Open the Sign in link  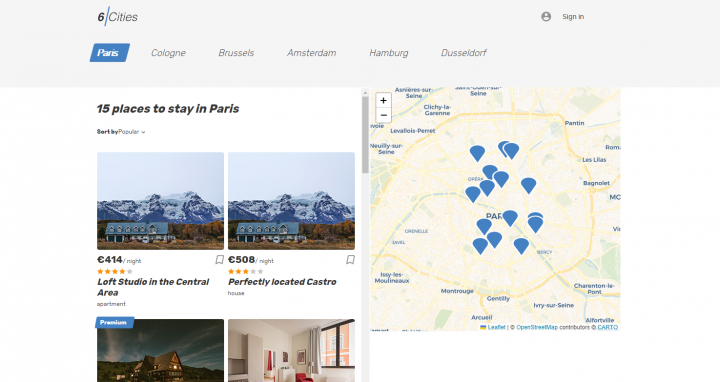573,17
